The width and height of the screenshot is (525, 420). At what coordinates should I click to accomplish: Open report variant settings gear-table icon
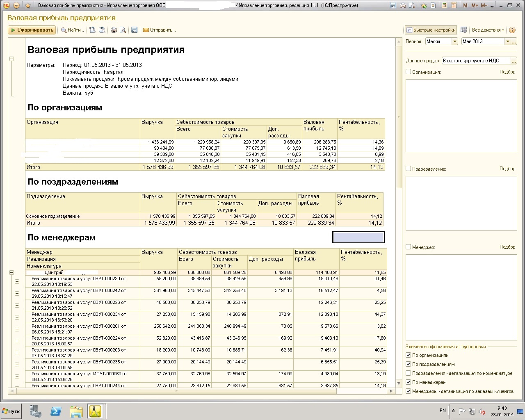[464, 30]
